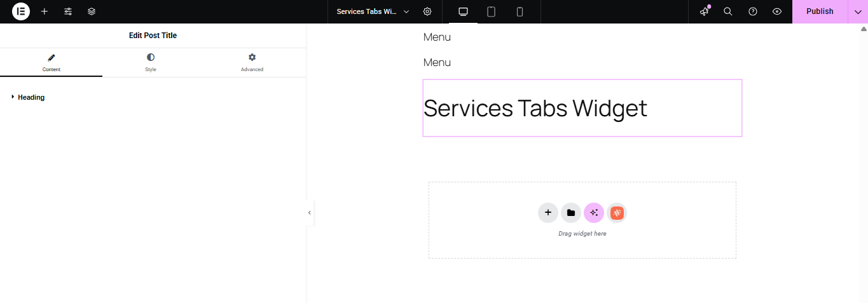Open the Finder search icon
The image size is (868, 303).
tap(728, 11)
